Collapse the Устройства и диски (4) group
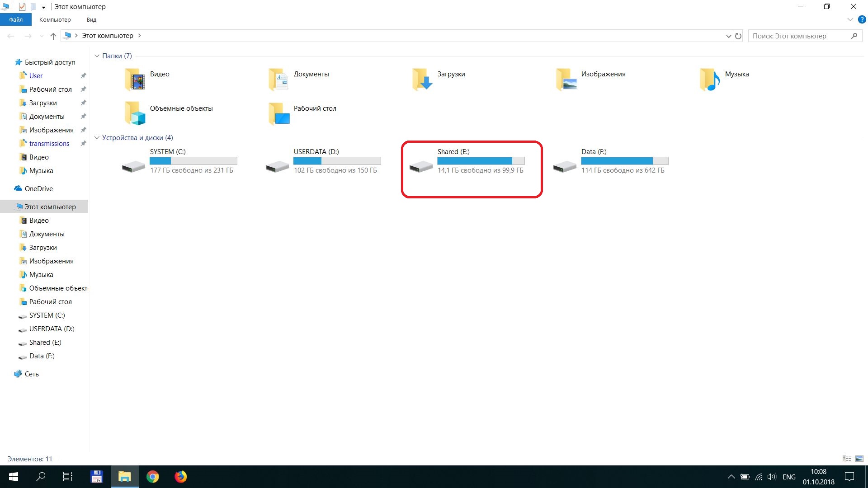 pos(97,138)
